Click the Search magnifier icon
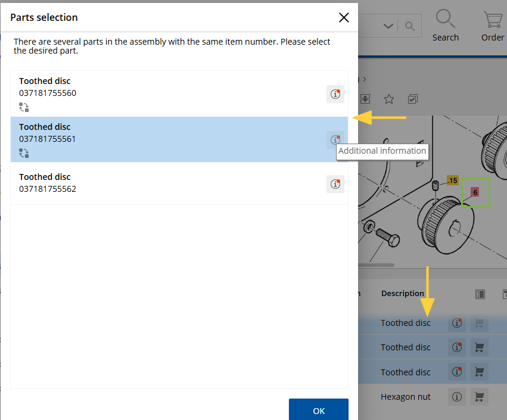507x420 pixels. pyautogui.click(x=445, y=18)
